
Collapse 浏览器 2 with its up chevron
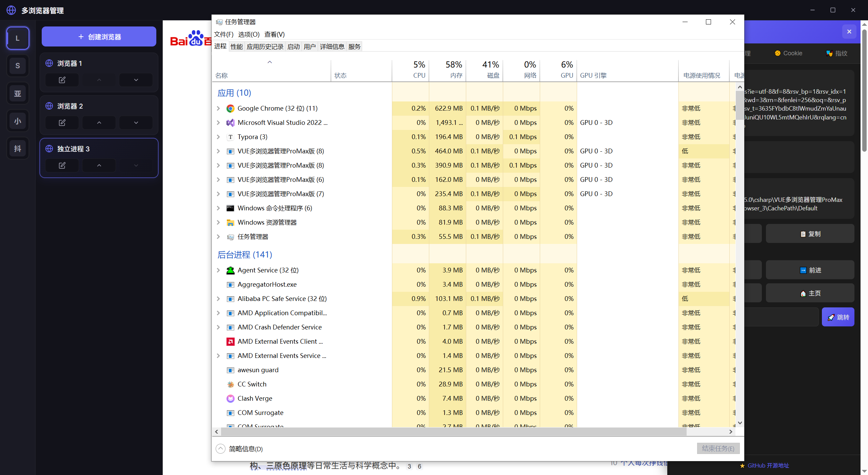coord(98,122)
